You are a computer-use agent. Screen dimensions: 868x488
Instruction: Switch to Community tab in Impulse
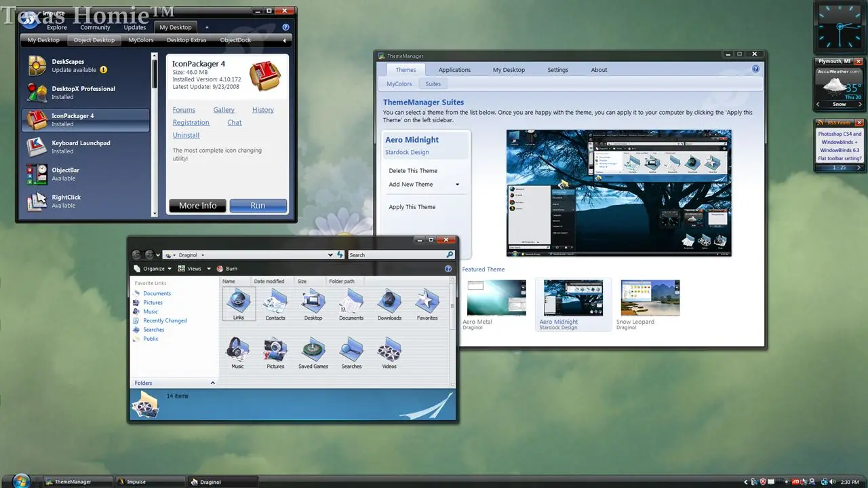(x=96, y=28)
